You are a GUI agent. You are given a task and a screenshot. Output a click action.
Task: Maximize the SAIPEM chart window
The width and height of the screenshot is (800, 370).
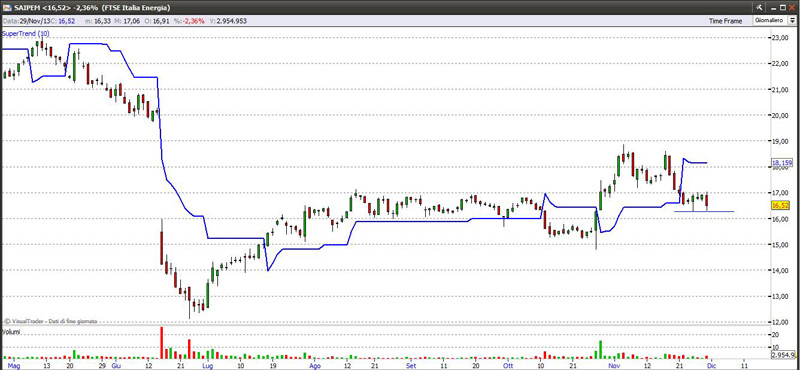pyautogui.click(x=783, y=7)
